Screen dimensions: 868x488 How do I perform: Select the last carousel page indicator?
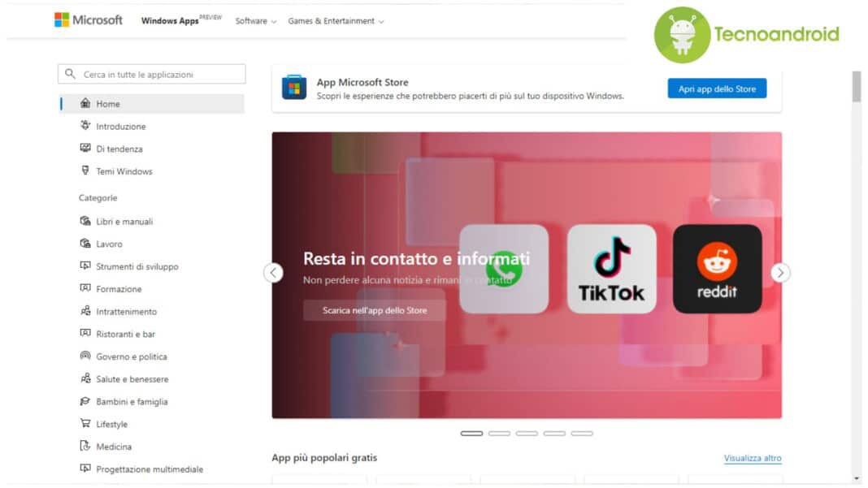tap(582, 434)
